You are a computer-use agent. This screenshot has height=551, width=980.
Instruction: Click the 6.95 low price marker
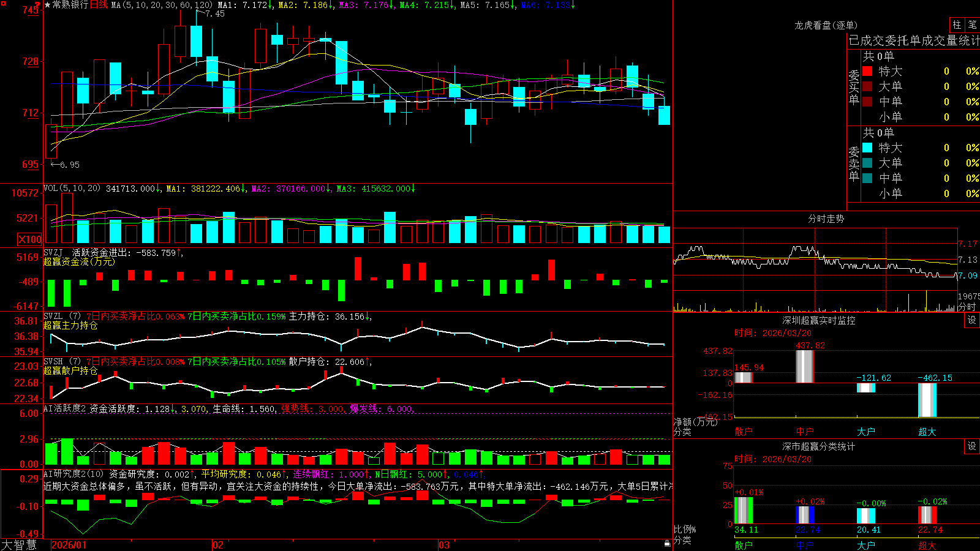70,165
